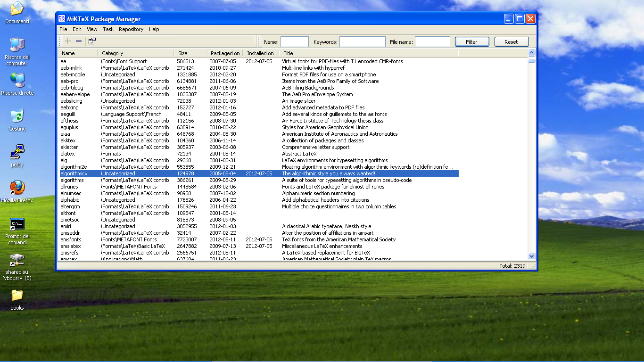Click the Keywords filter input field

click(363, 42)
